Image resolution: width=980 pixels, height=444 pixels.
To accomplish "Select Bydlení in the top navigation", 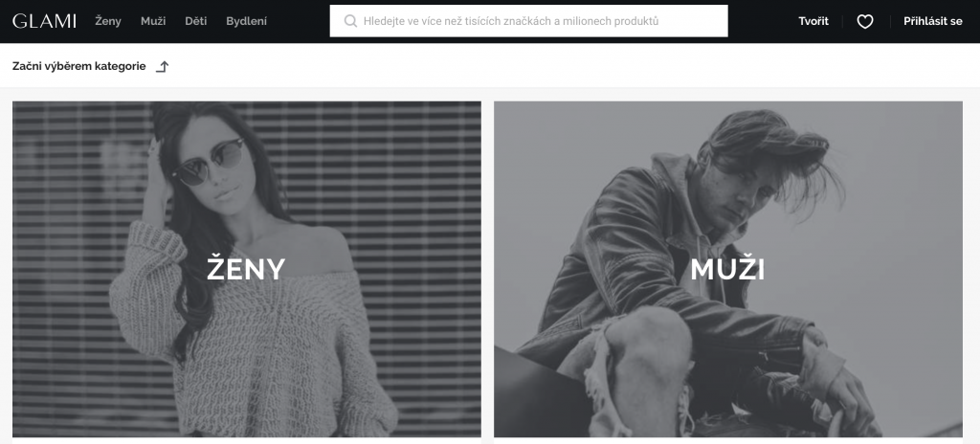I will coord(246,21).
